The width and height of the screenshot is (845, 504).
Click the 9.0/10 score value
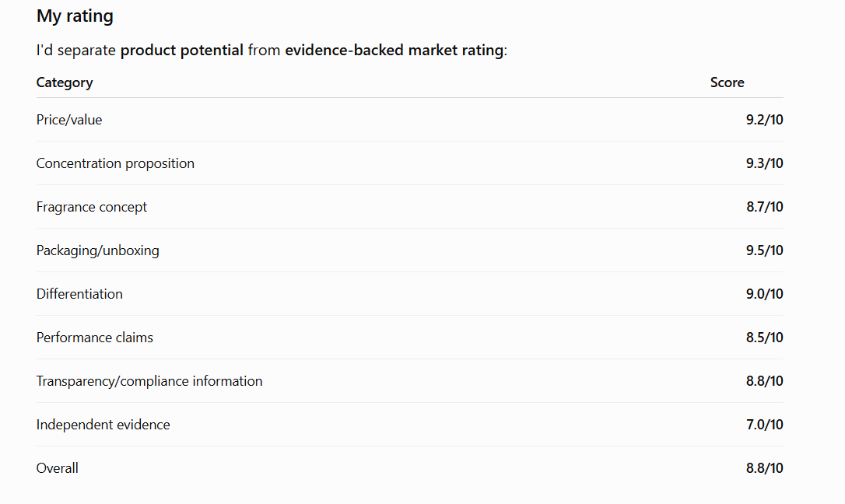click(764, 294)
